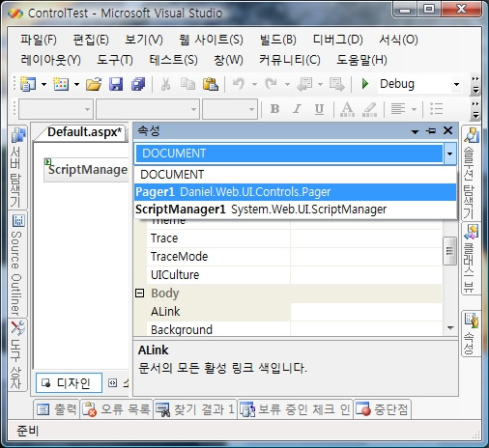Image resolution: width=489 pixels, height=448 pixels.
Task: Open the 웹 사이트(S) menu
Action: click(211, 40)
